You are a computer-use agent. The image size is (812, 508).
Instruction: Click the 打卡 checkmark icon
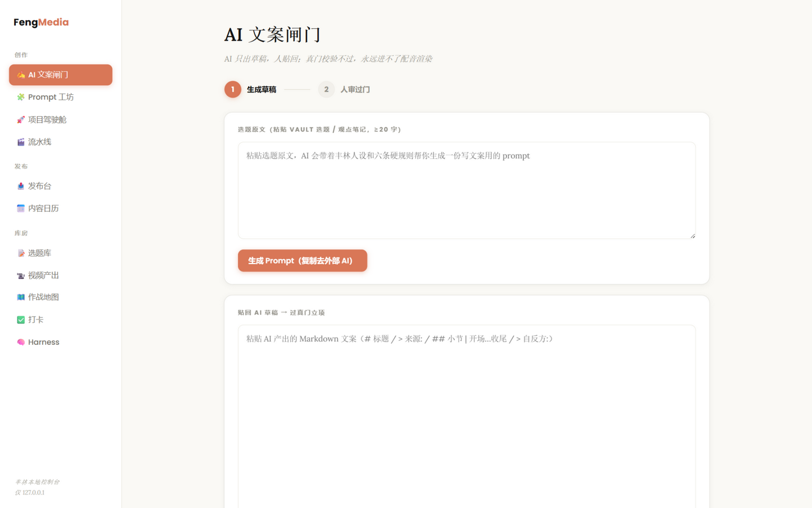(x=21, y=320)
